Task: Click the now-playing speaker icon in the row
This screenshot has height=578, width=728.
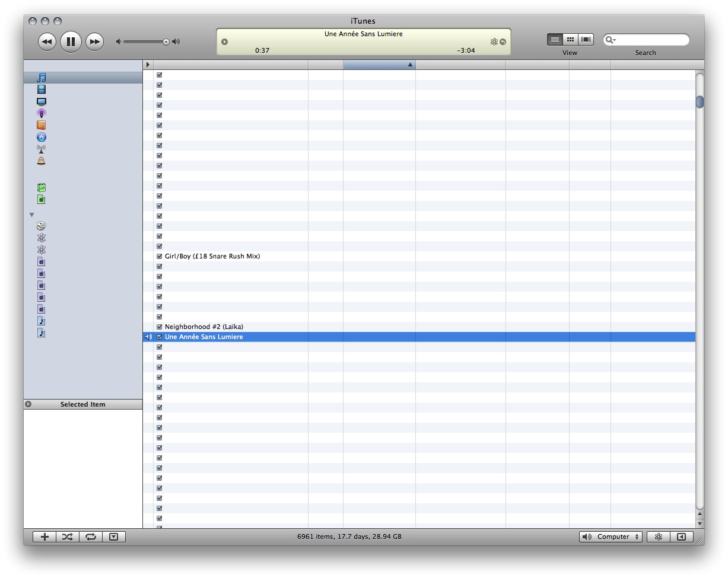Action: (148, 337)
